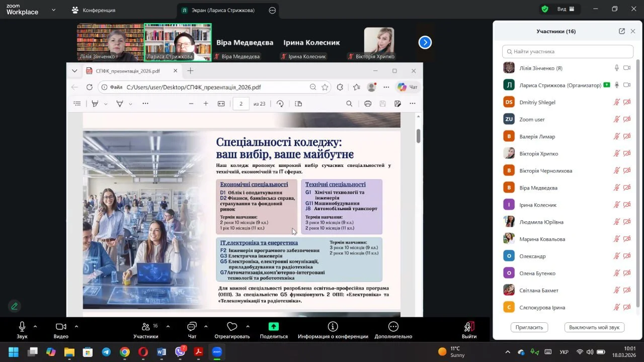Select participant Марина Ковальова in list

click(x=568, y=239)
